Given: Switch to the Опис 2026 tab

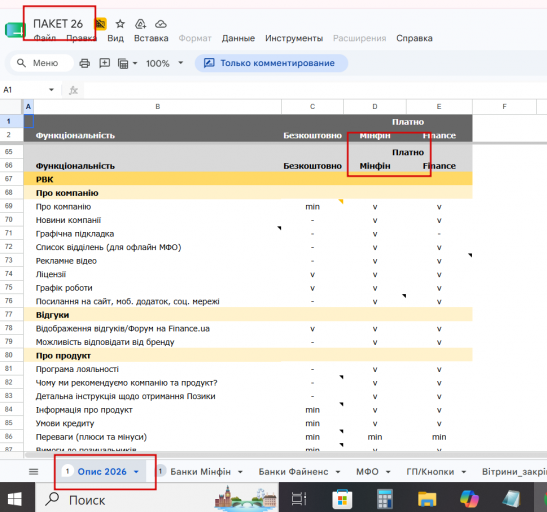Looking at the screenshot, I should point(102,472).
